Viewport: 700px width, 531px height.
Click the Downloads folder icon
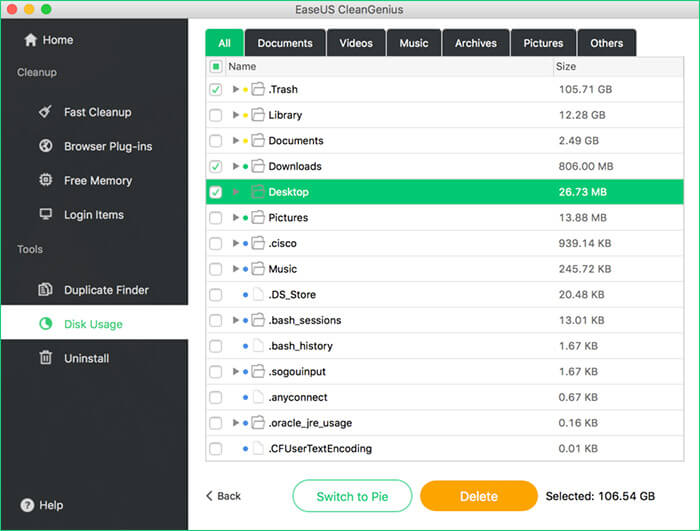coord(258,166)
